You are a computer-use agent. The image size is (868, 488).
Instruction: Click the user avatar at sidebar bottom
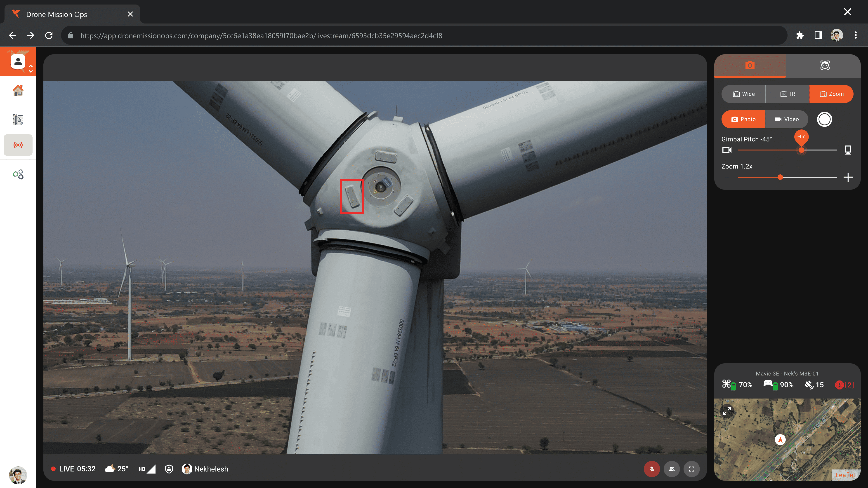[x=18, y=475]
